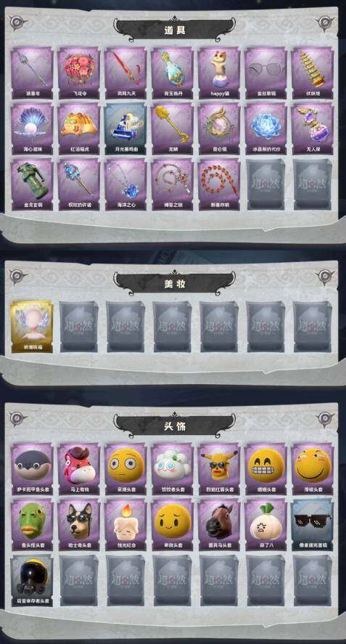Image resolution: width=346 pixels, height=644 pixels.
Task: Select the happy猫 cat figurine item
Action: 219,73
